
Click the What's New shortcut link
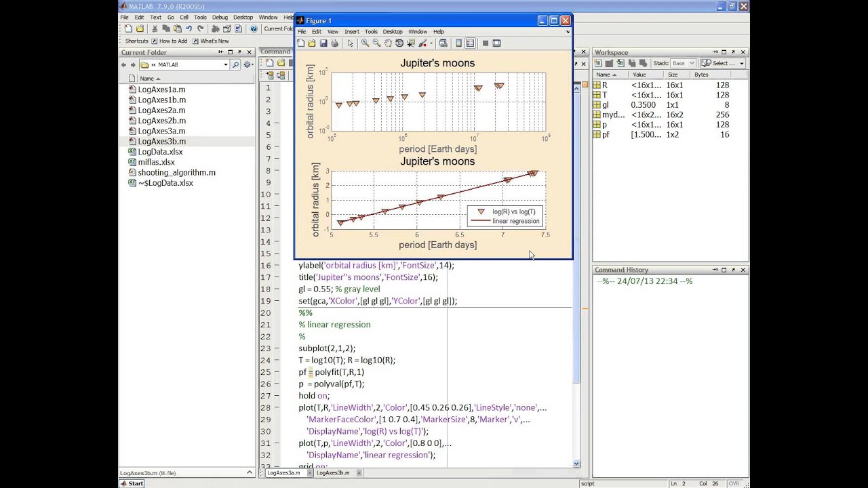[210, 41]
